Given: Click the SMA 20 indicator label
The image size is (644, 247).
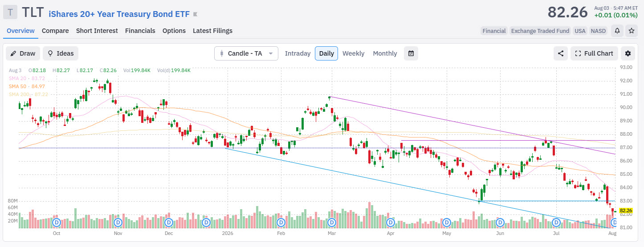Looking at the screenshot, I should 27,78.
